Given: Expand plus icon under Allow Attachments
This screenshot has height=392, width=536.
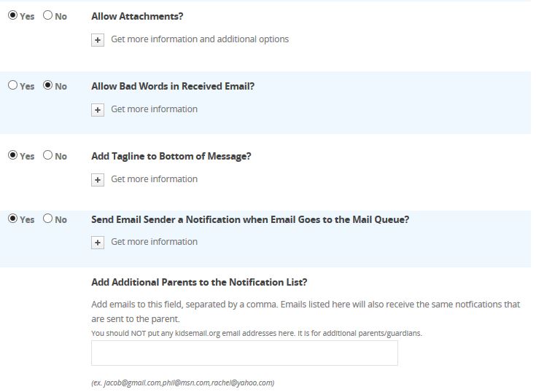Looking at the screenshot, I should [98, 40].
